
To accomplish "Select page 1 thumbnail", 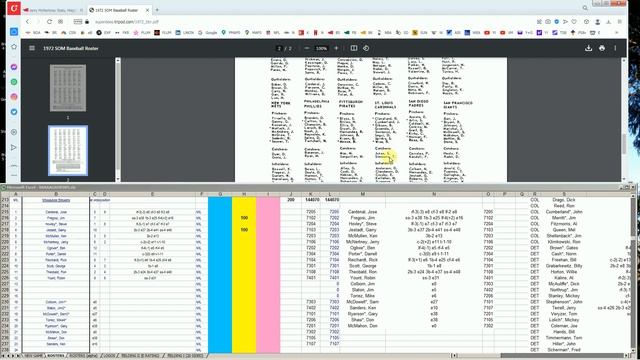I will tap(68, 88).
